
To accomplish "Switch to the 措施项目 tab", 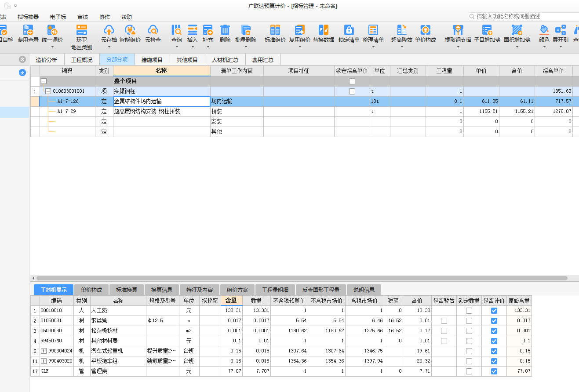I will pos(152,60).
